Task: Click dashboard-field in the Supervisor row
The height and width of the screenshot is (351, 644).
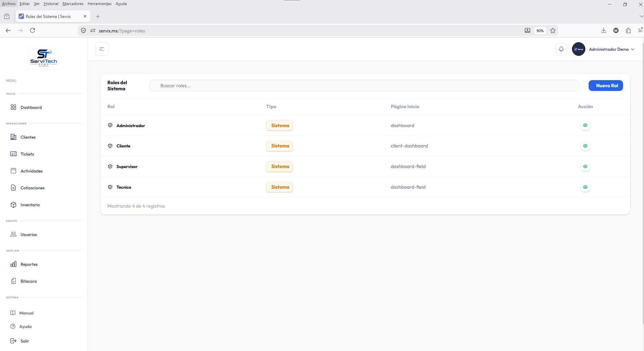Action: click(408, 166)
